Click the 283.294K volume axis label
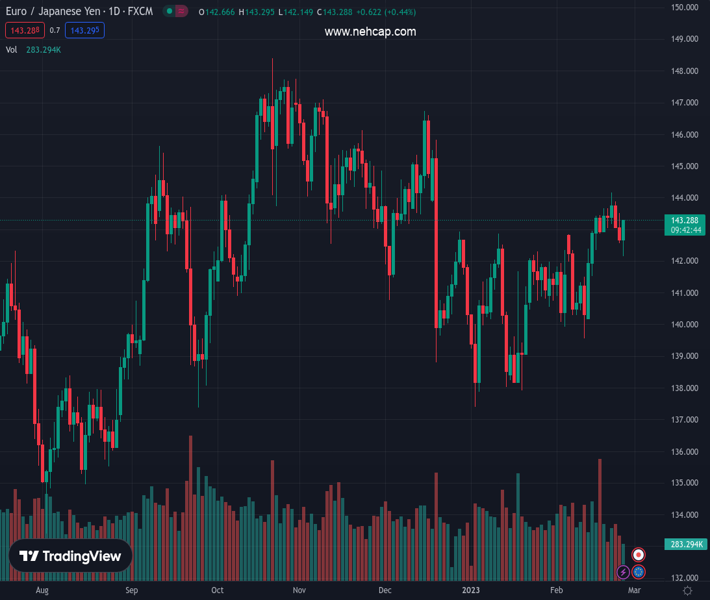710x600 pixels. click(685, 544)
